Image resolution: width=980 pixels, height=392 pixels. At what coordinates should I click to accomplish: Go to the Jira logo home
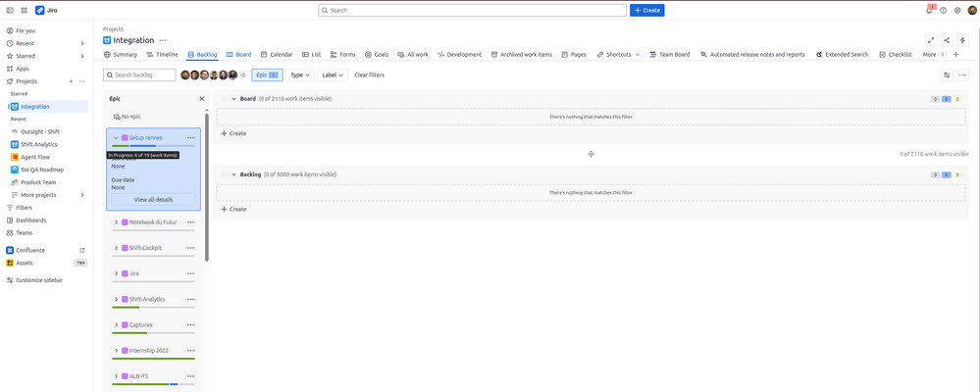[47, 10]
